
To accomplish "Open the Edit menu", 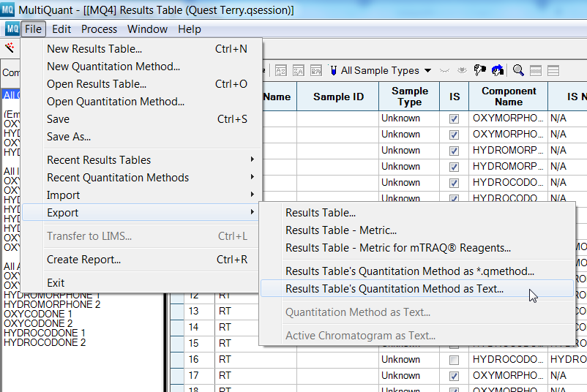I will (x=61, y=29).
